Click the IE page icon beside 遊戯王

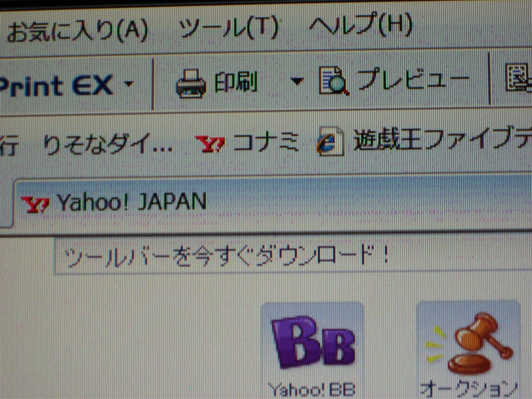point(330,141)
